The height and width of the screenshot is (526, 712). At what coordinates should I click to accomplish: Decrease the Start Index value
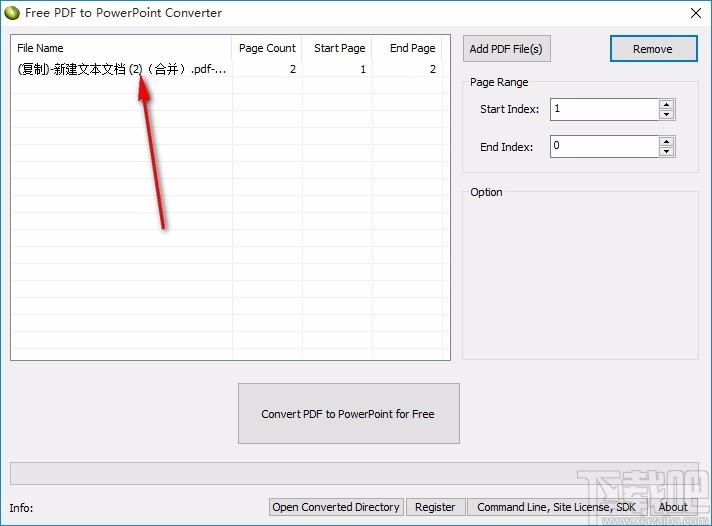666,114
